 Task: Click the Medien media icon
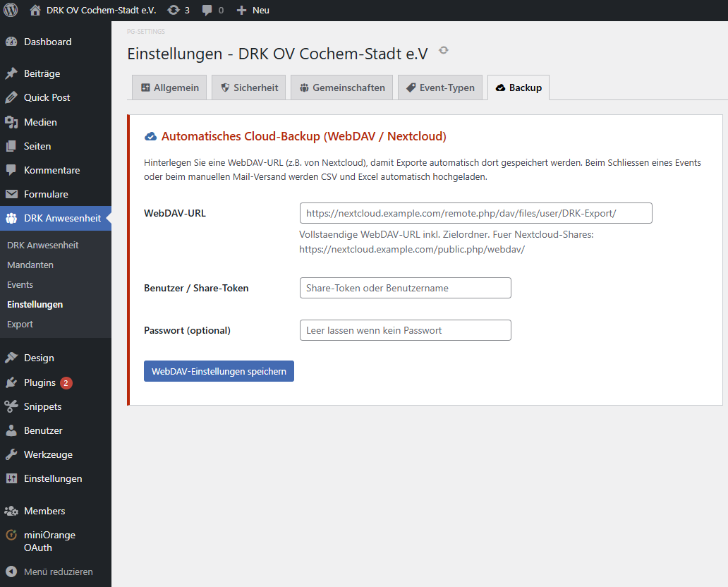[11, 122]
